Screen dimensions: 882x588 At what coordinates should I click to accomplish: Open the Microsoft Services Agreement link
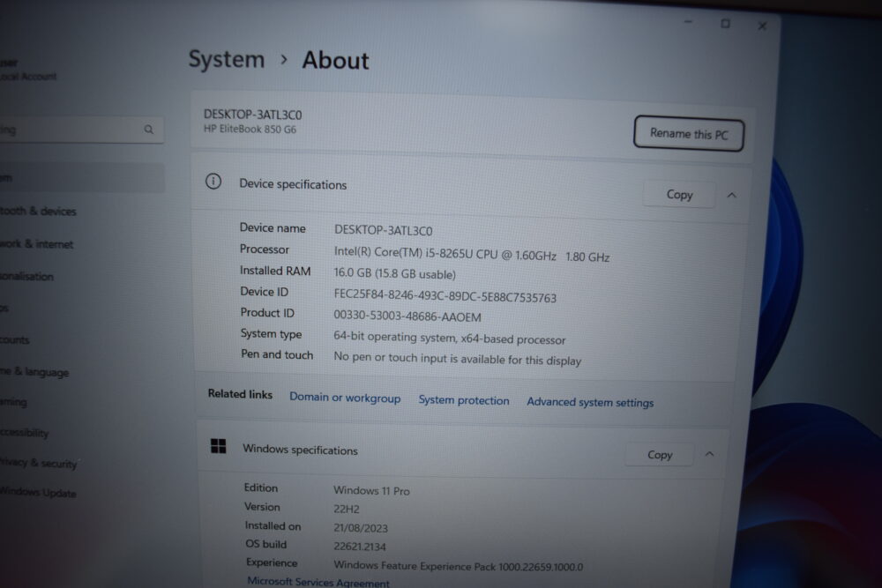pyautogui.click(x=318, y=582)
